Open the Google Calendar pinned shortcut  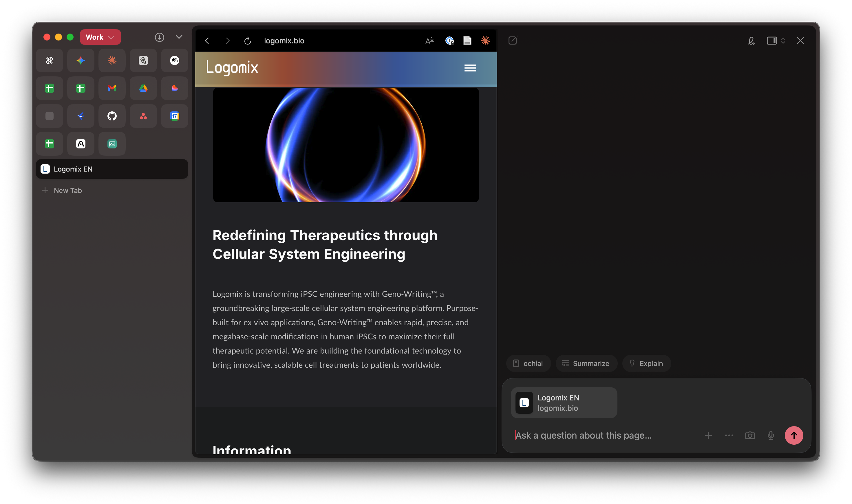point(174,116)
